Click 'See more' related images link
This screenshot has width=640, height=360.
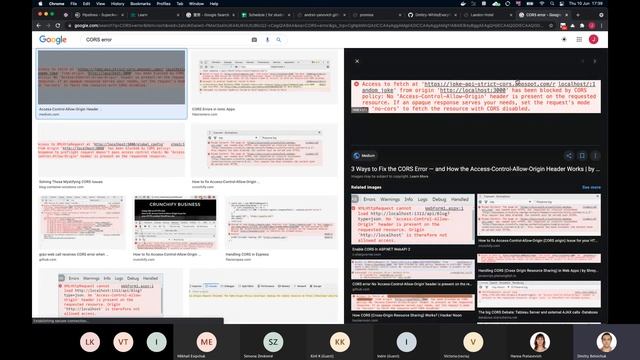pos(591,187)
